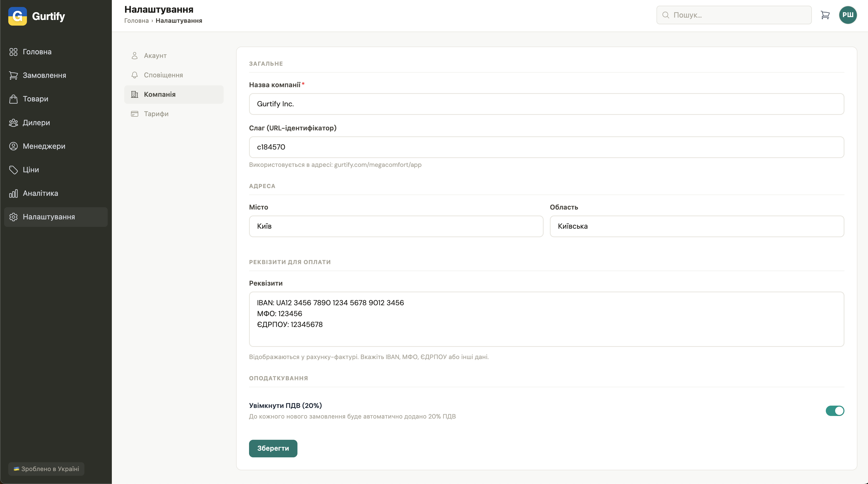Open Ціни from the sidebar

[31, 170]
